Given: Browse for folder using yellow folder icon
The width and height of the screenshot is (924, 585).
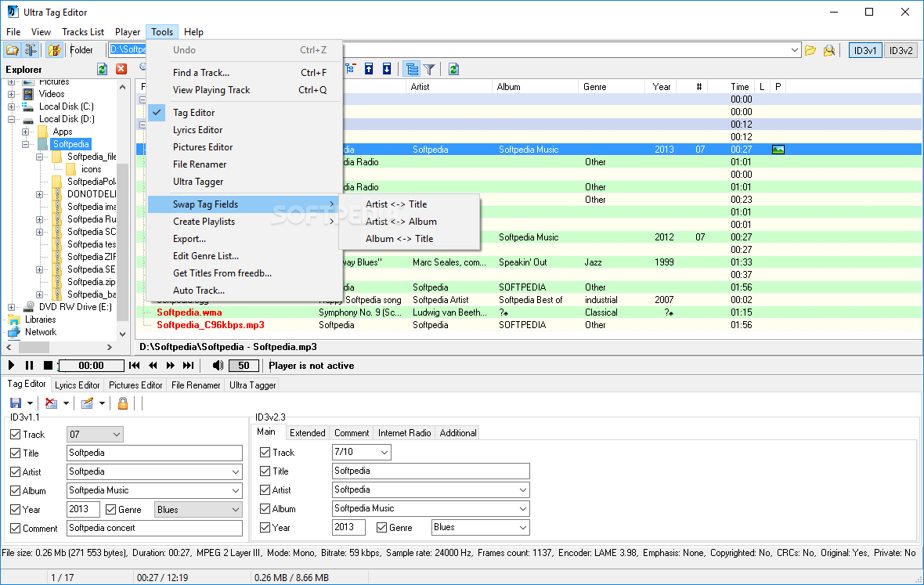Looking at the screenshot, I should click(811, 51).
